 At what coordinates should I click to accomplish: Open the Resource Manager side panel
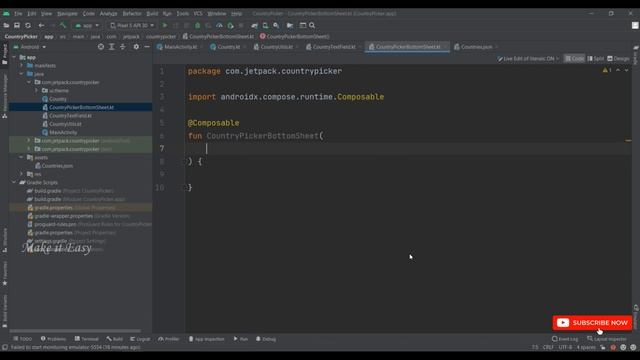(x=4, y=96)
